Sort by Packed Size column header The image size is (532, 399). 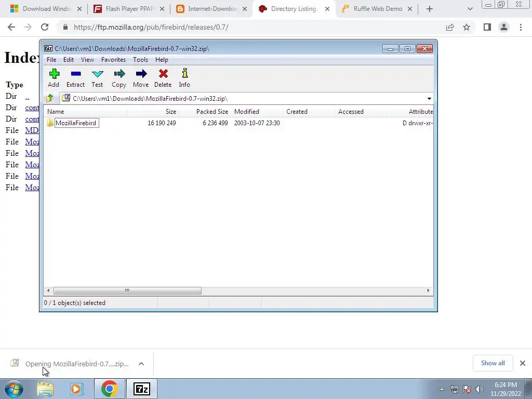point(205,112)
